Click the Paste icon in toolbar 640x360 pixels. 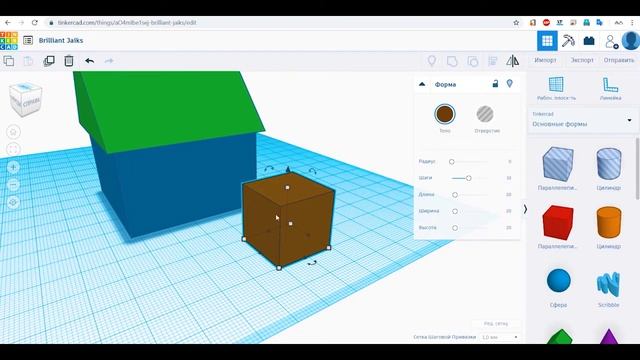(28, 61)
